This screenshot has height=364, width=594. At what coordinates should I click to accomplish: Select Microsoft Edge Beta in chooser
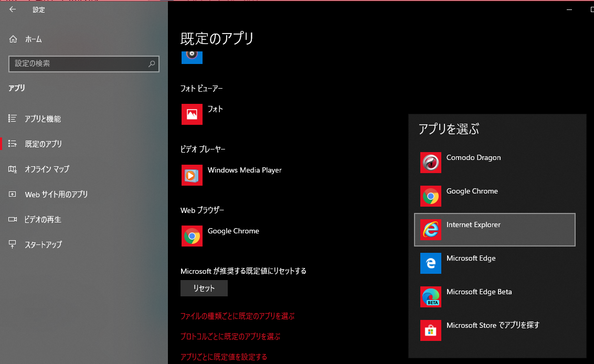coord(479,292)
